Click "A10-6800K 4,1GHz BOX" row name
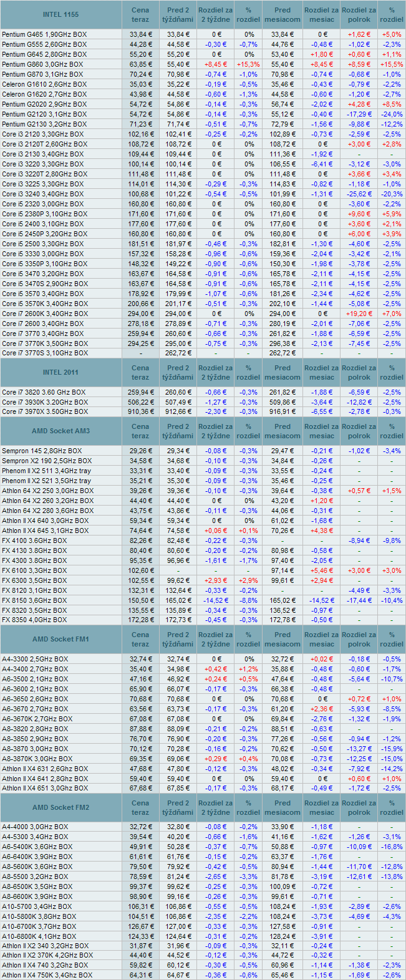Viewport: 406px width, 980px height. [39, 936]
